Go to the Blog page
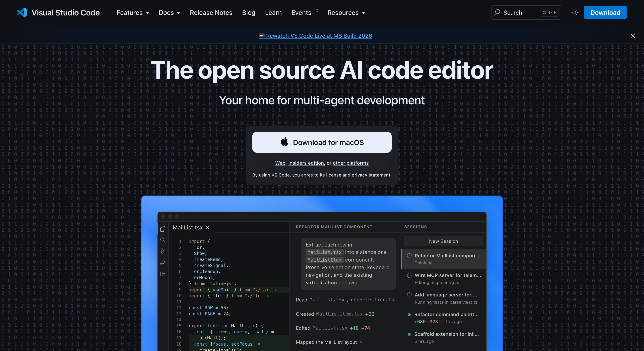This screenshot has width=644, height=351. point(249,12)
